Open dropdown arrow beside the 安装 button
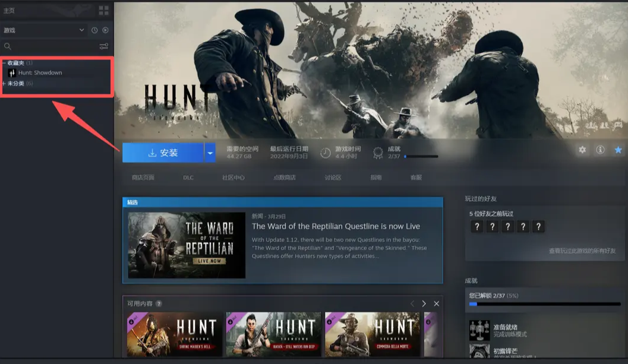The width and height of the screenshot is (628, 364). tap(210, 153)
